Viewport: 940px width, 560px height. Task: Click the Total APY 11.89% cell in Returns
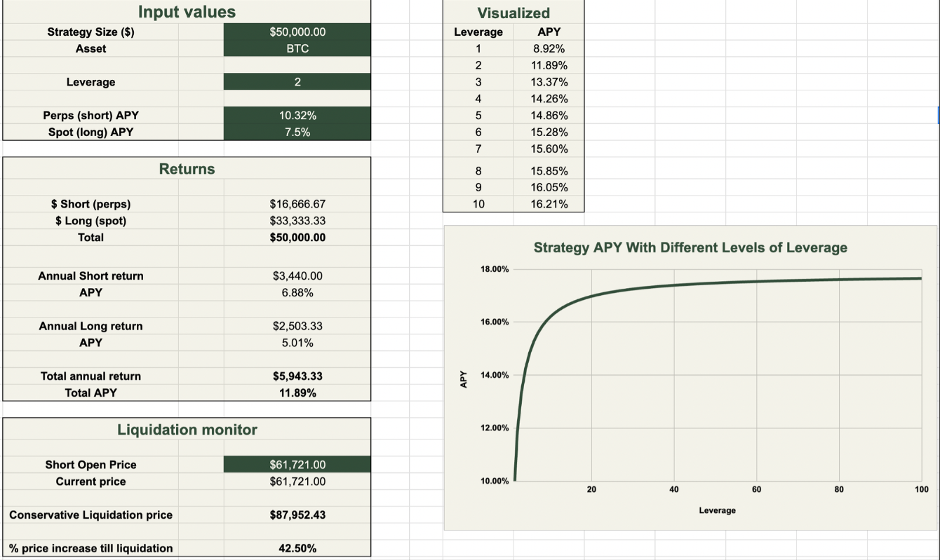tap(297, 393)
